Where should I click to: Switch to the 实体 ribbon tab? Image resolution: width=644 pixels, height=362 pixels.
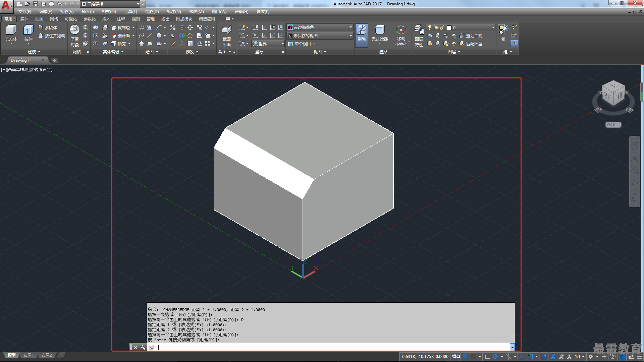[24, 19]
